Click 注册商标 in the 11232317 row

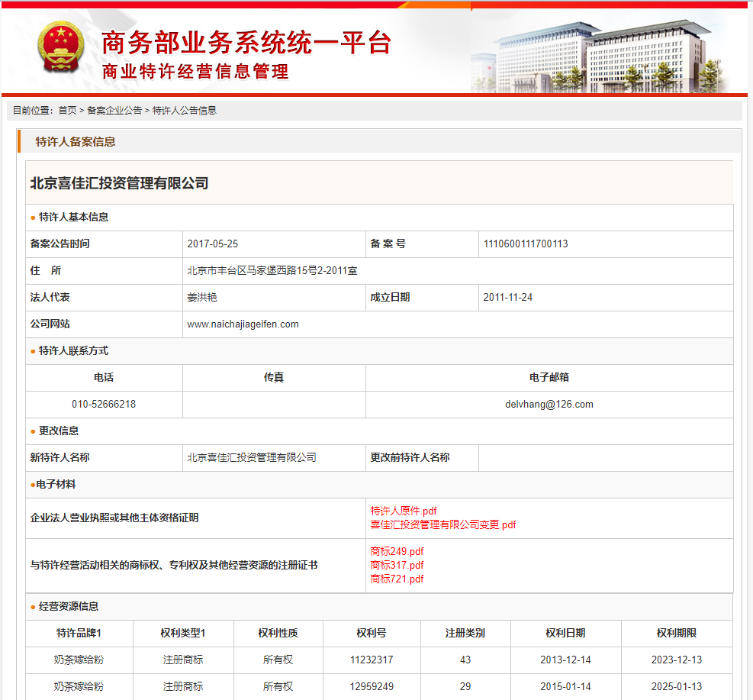(183, 660)
